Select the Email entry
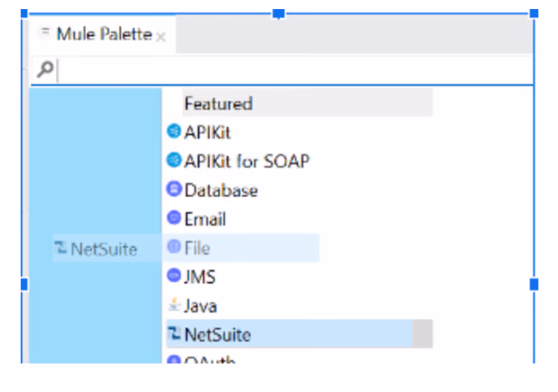Image resolution: width=558 pixels, height=392 pixels. [205, 219]
